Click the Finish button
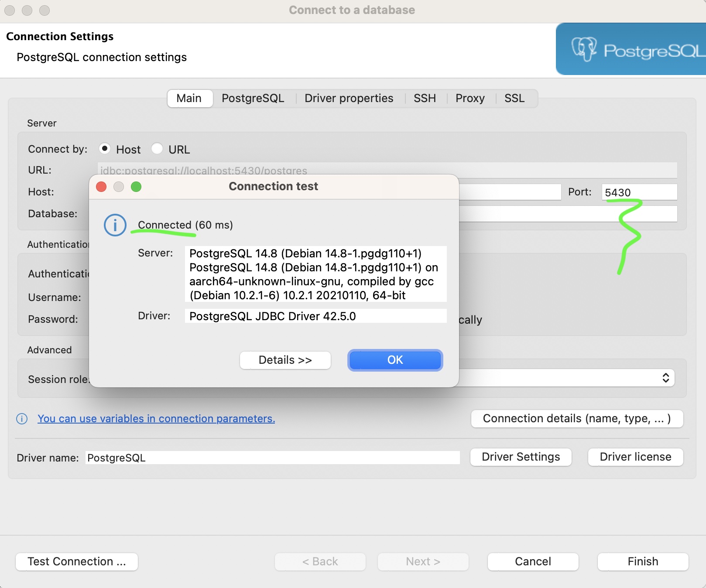 643,562
